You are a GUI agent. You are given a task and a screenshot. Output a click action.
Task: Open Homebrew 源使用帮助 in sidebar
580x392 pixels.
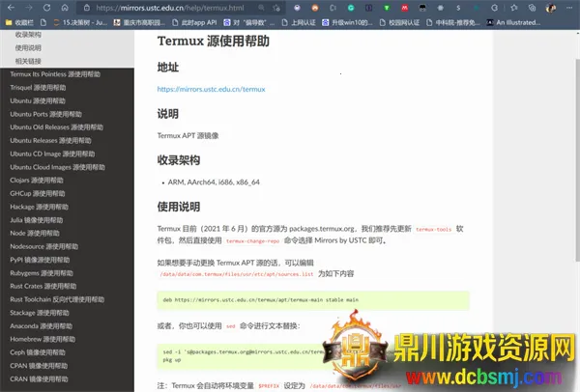[x=43, y=339]
